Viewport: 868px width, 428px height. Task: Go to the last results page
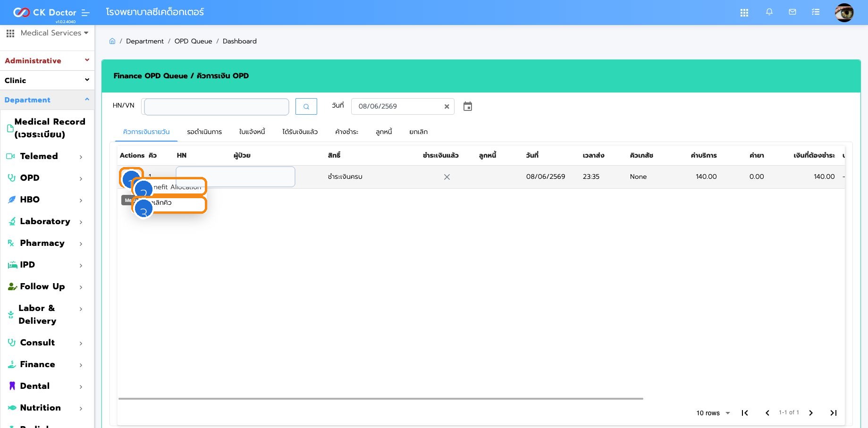(834, 413)
